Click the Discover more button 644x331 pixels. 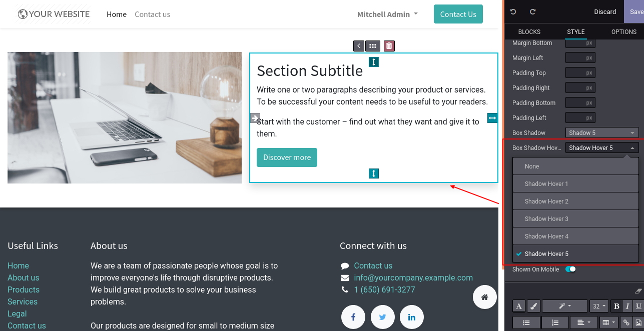[x=287, y=157]
